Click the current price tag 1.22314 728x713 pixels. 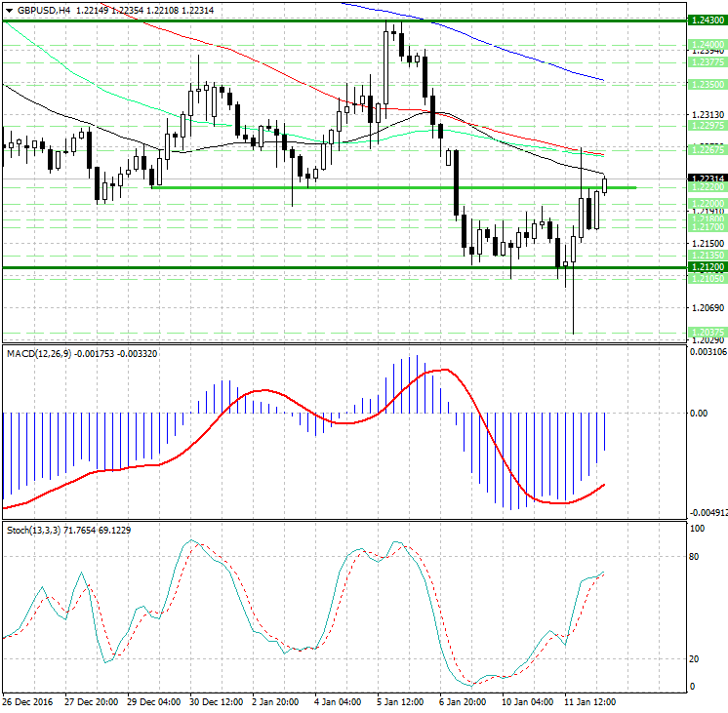coord(706,178)
